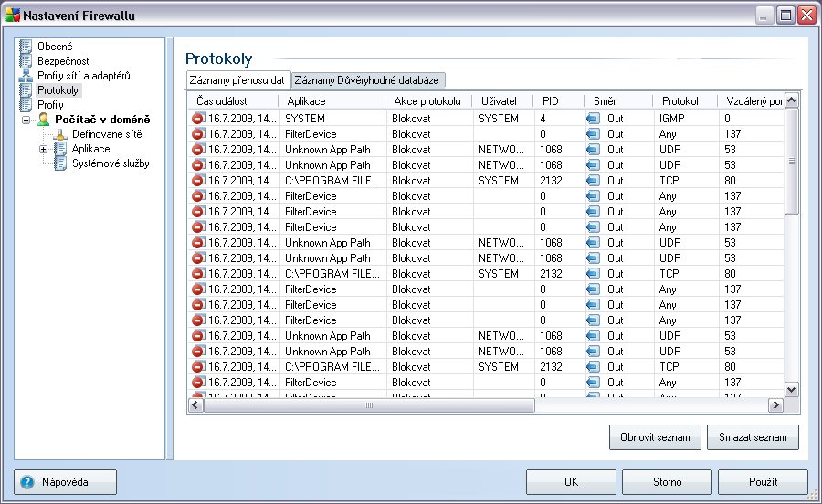This screenshot has height=504, width=822.
Task: Expand the Aplikace tree node
Action: coord(44,150)
